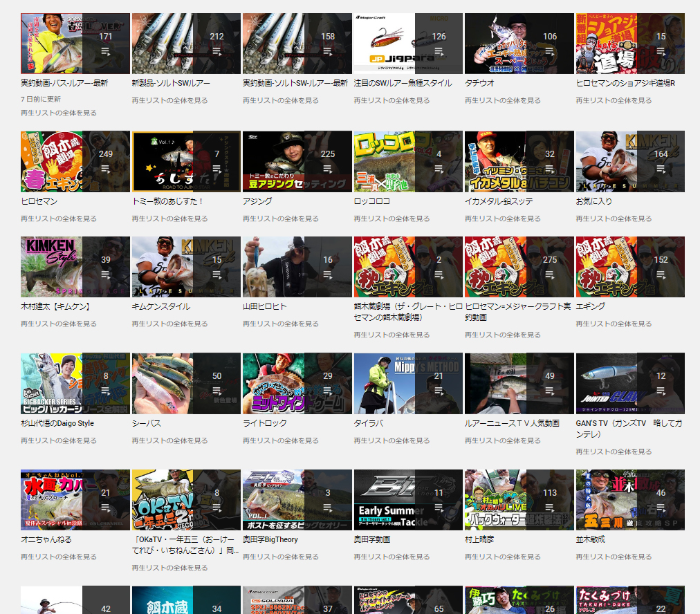Click playlist icon on エギング thumbnail overlay
700x614 pixels.
pos(661,275)
